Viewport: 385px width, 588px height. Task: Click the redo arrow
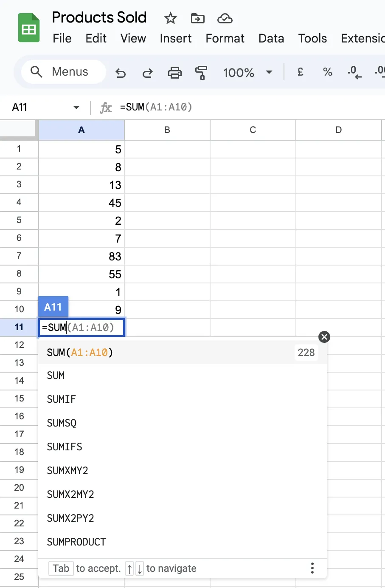pos(147,73)
